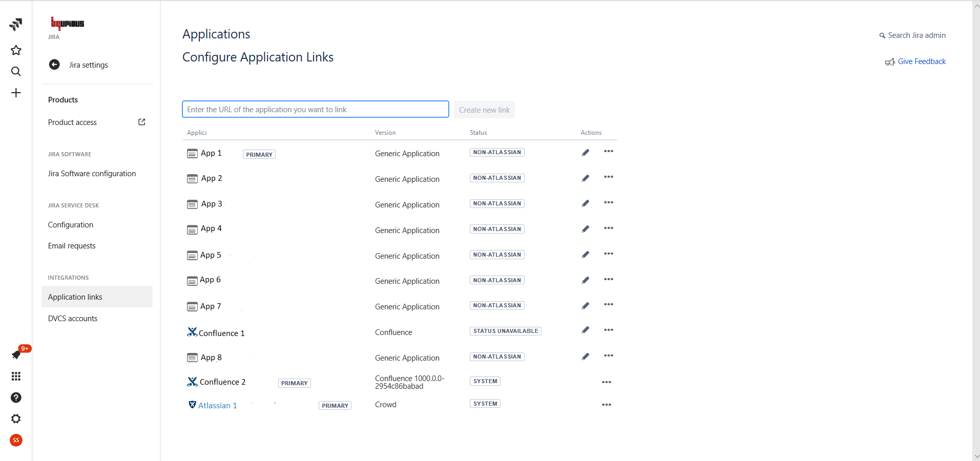Image resolution: width=980 pixels, height=461 pixels.
Task: Click the Actions column header
Action: 591,133
